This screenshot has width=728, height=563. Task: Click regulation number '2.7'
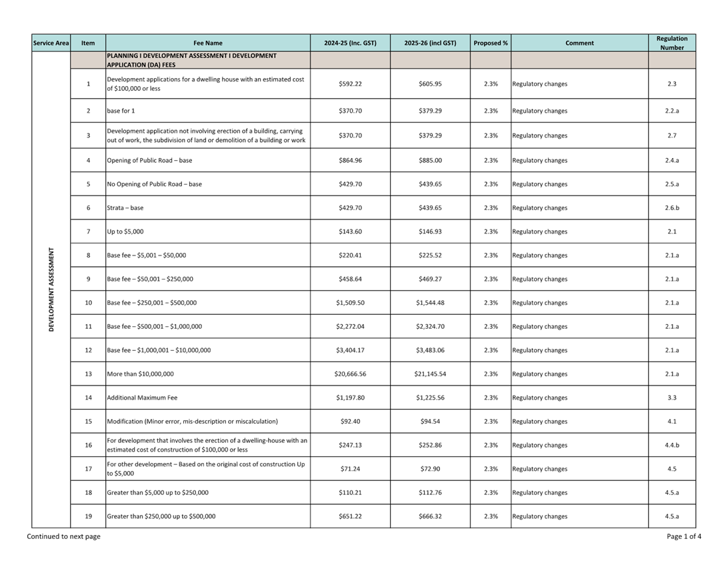672,135
